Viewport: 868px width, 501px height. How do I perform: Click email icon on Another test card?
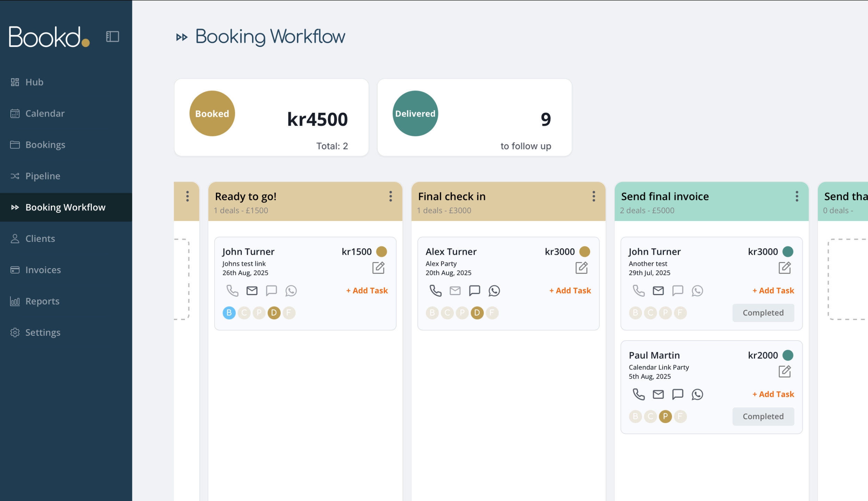(x=658, y=291)
